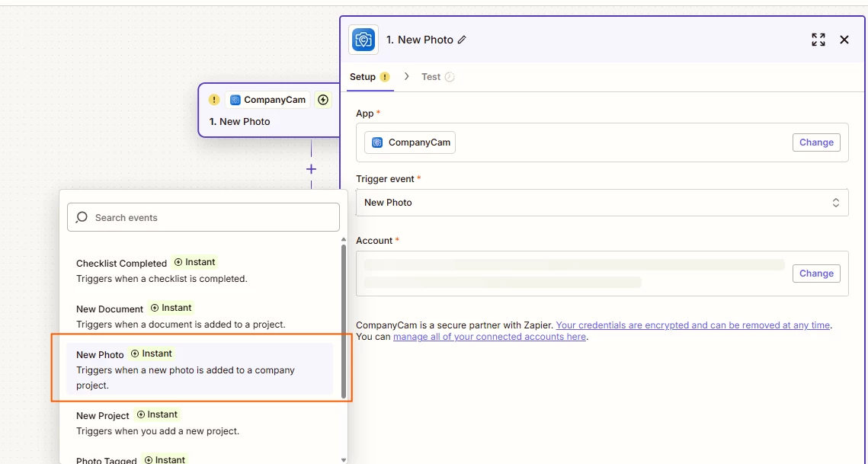This screenshot has height=464, width=868.
Task: Click the 1. New Photo panel title
Action: [420, 40]
